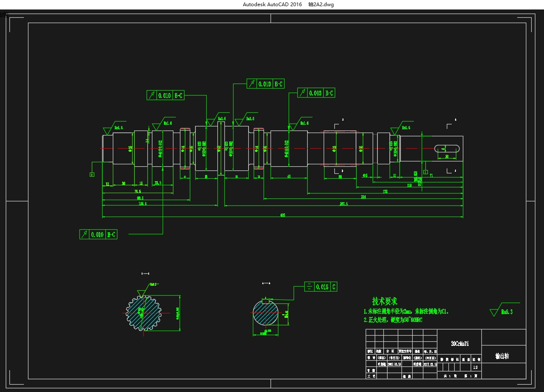
Task: Select the 130 dimension text
Action: pos(409,185)
